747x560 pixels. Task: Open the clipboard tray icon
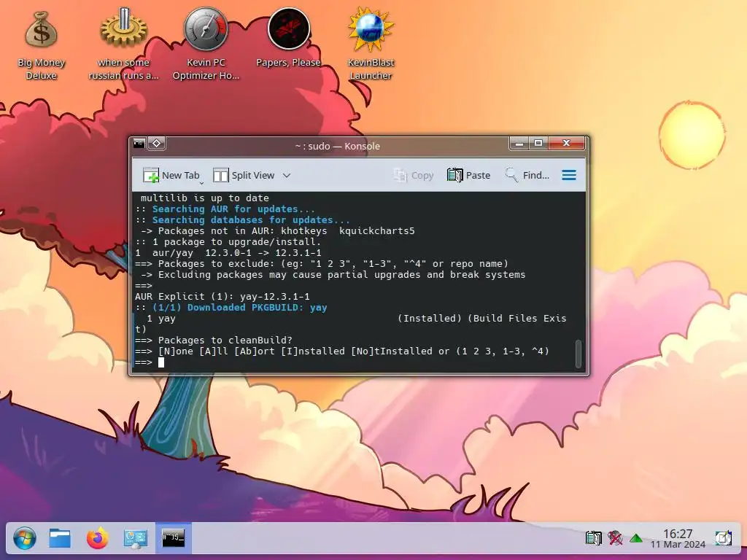click(x=594, y=538)
